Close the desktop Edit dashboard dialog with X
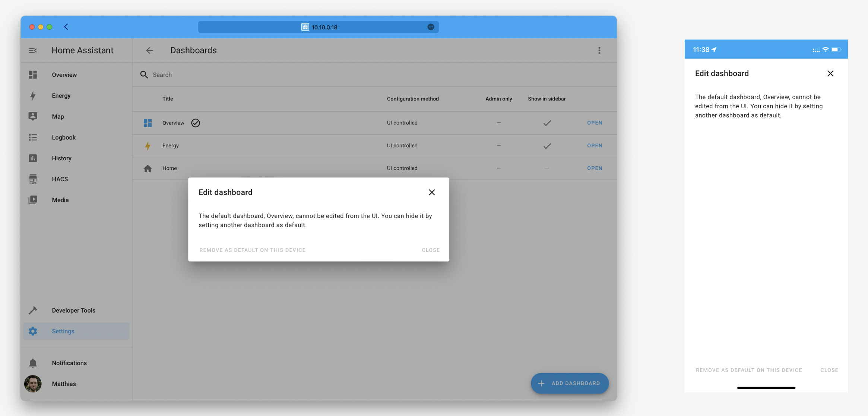The width and height of the screenshot is (868, 416). 432,192
